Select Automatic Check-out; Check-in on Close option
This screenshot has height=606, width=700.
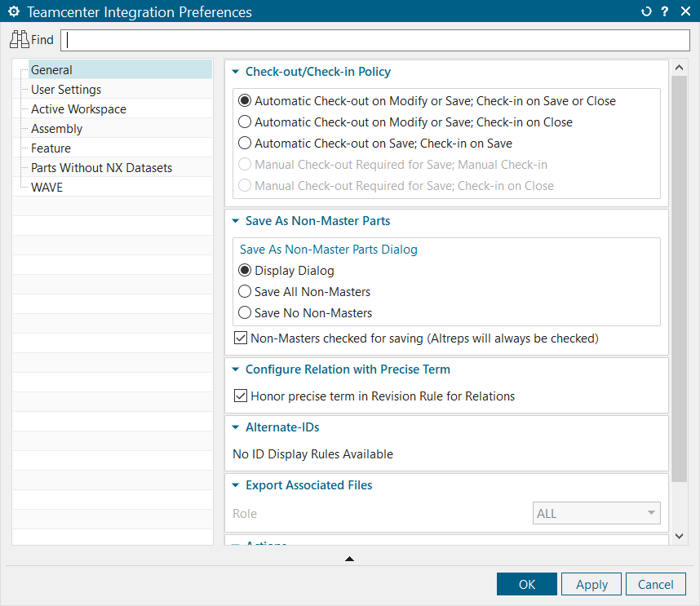[245, 122]
